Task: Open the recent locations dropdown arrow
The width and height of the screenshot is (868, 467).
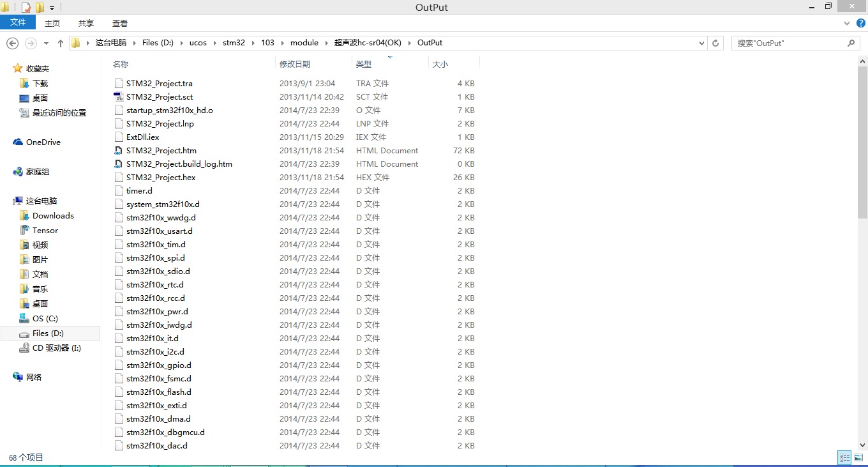Action: click(x=46, y=43)
